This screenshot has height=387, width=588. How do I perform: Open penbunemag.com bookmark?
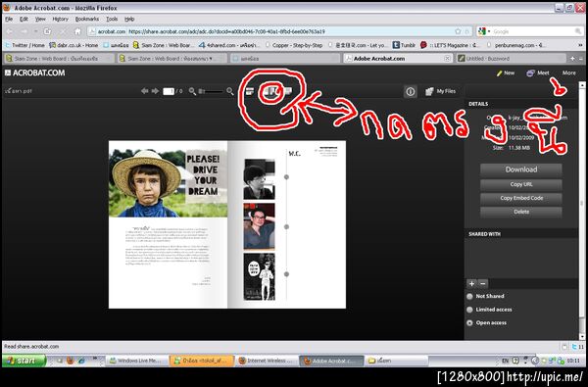[516, 45]
